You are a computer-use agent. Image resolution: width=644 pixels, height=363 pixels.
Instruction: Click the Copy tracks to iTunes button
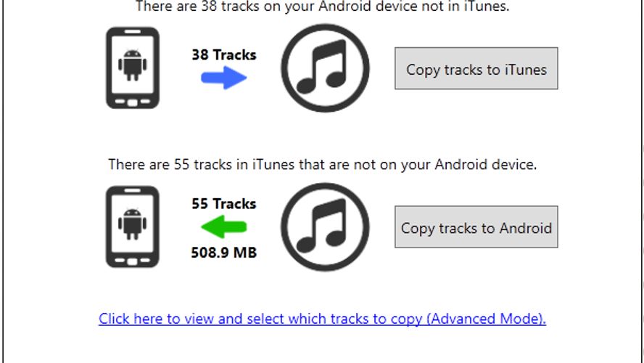pyautogui.click(x=476, y=68)
